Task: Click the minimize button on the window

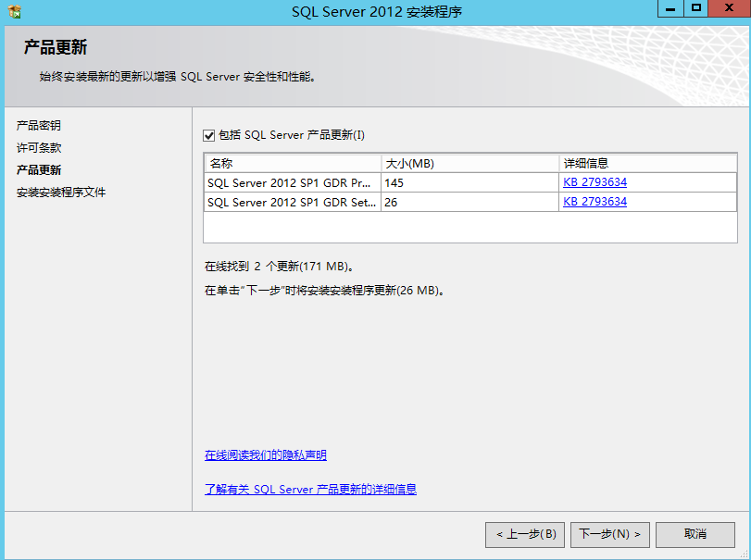Action: pyautogui.click(x=670, y=9)
